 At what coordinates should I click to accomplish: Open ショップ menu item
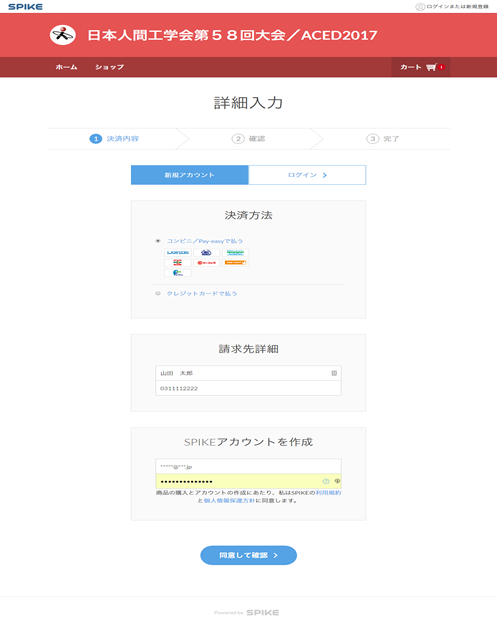pos(110,67)
